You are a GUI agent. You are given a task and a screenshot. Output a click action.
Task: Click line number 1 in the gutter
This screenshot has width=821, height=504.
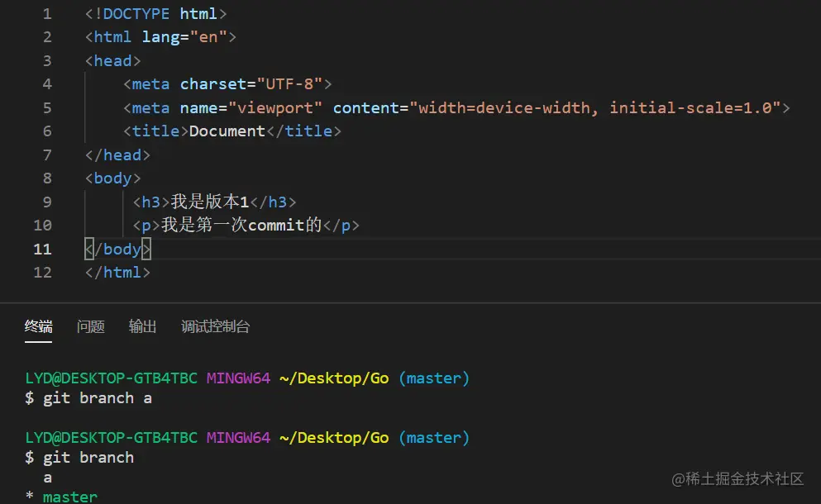click(46, 13)
